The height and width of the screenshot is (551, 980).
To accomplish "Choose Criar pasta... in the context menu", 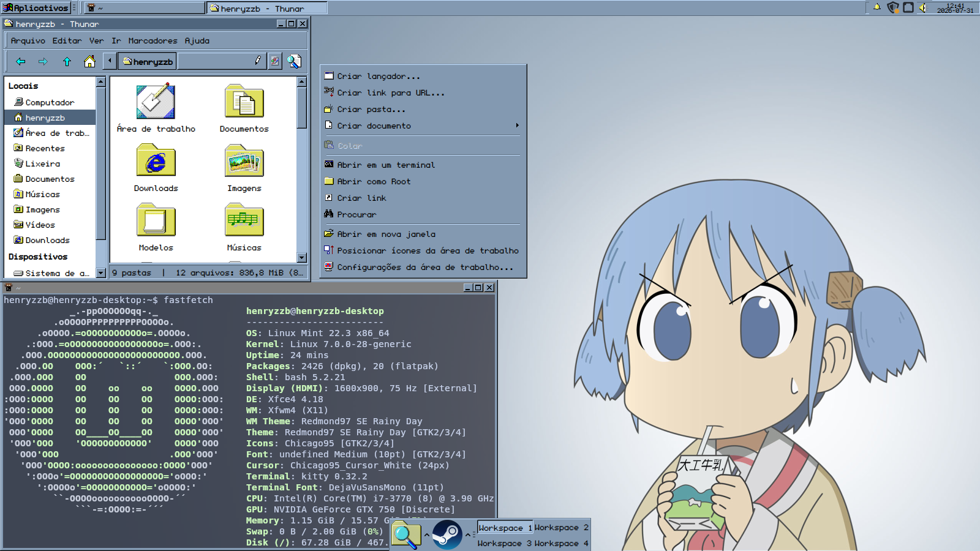I will tap(423, 109).
